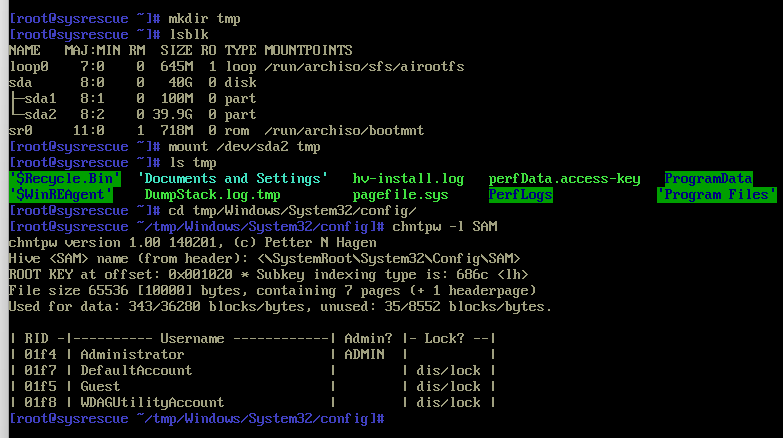The height and width of the screenshot is (438, 783).
Task: Select the 'Program Files' folder name
Action: 716,195
